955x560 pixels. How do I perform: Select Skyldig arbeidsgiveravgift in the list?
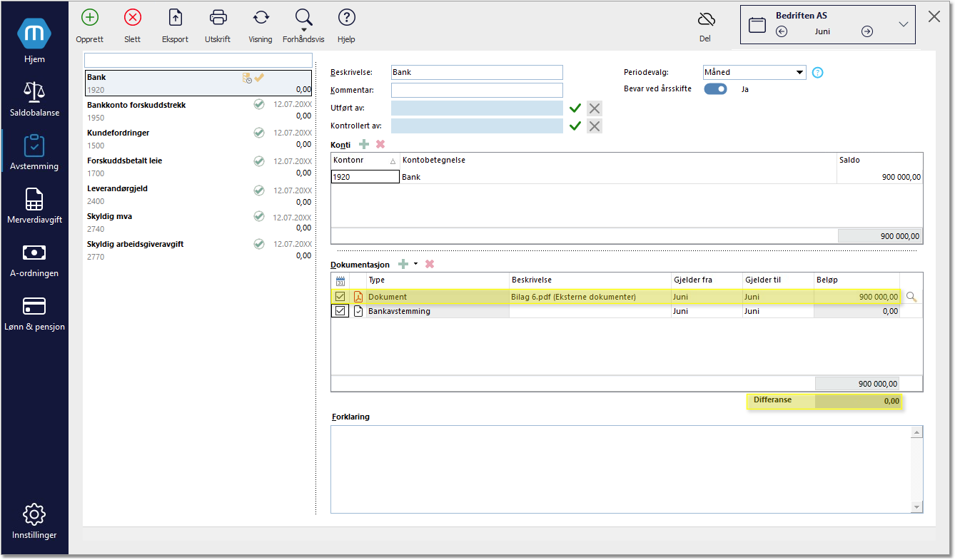click(x=198, y=250)
